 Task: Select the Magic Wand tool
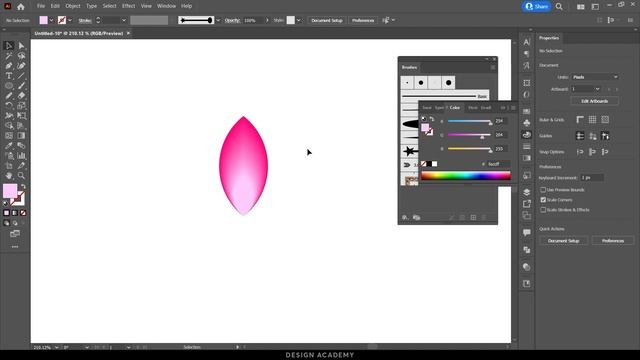[9, 56]
